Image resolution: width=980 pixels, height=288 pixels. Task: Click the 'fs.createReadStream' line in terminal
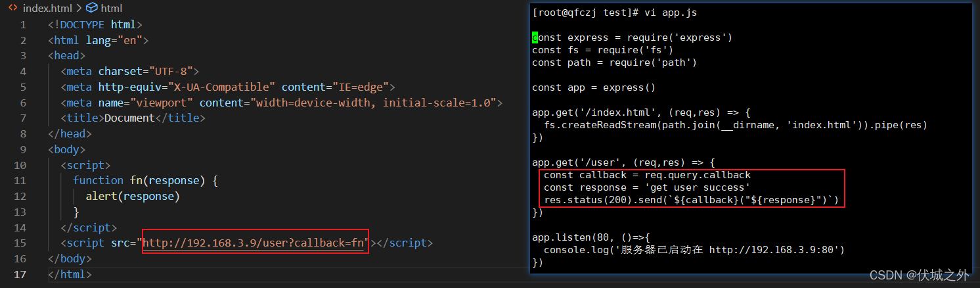(736, 125)
